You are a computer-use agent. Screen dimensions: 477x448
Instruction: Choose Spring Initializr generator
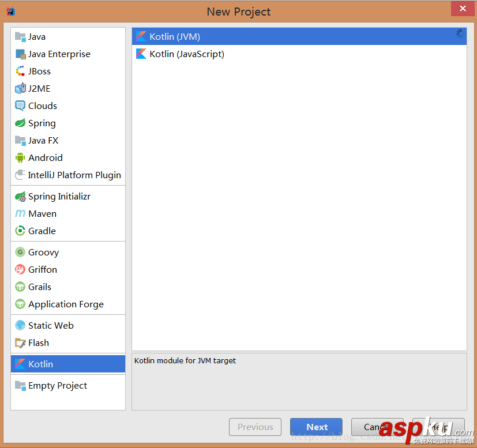click(x=68, y=197)
